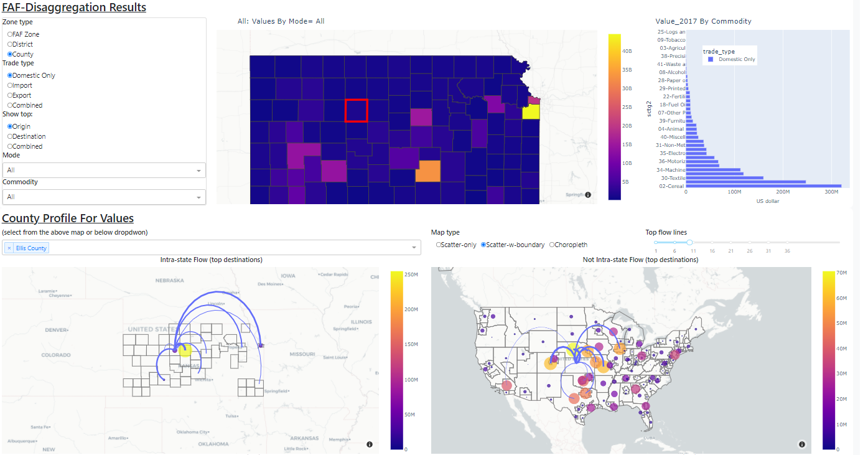Expand the county selection dropdown arrow
Viewport: 868px width, 455px height.
(414, 248)
